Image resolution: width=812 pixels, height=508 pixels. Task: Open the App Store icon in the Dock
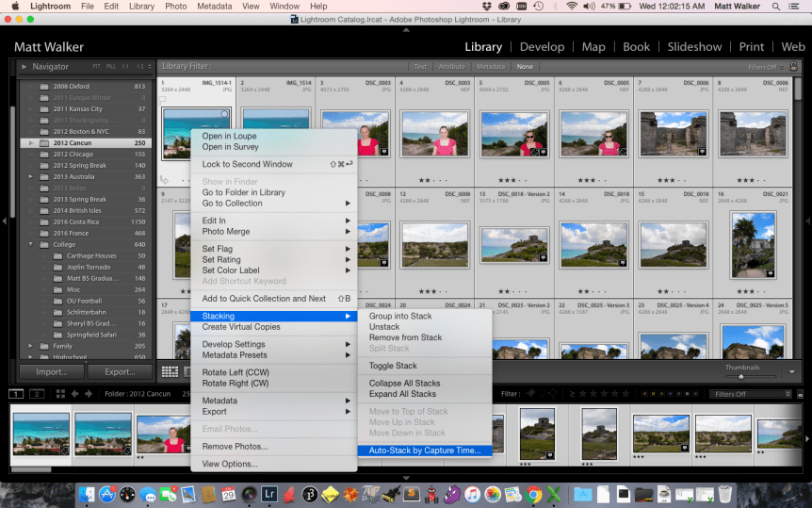coord(107,494)
